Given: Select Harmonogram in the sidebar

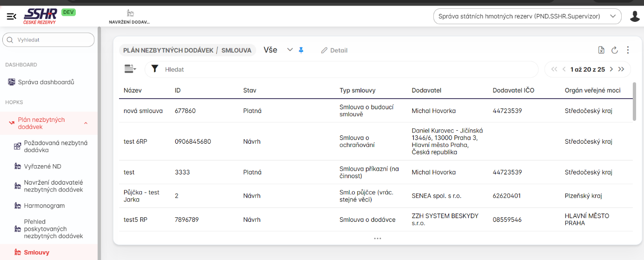Looking at the screenshot, I should coord(44,206).
